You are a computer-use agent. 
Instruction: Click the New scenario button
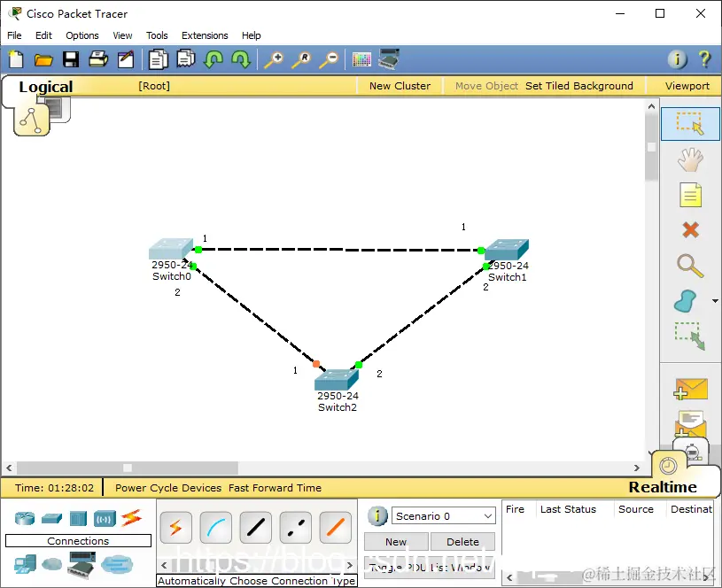point(396,541)
